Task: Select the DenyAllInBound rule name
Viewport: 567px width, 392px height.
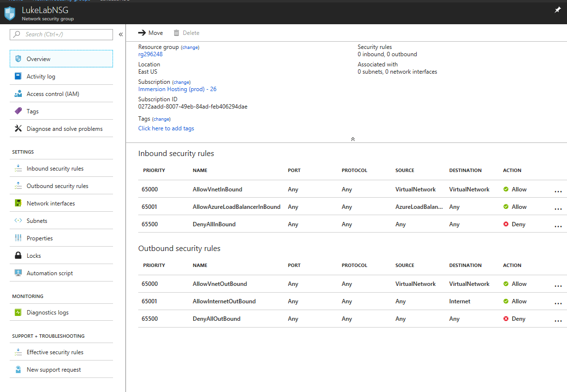Action: coord(214,224)
